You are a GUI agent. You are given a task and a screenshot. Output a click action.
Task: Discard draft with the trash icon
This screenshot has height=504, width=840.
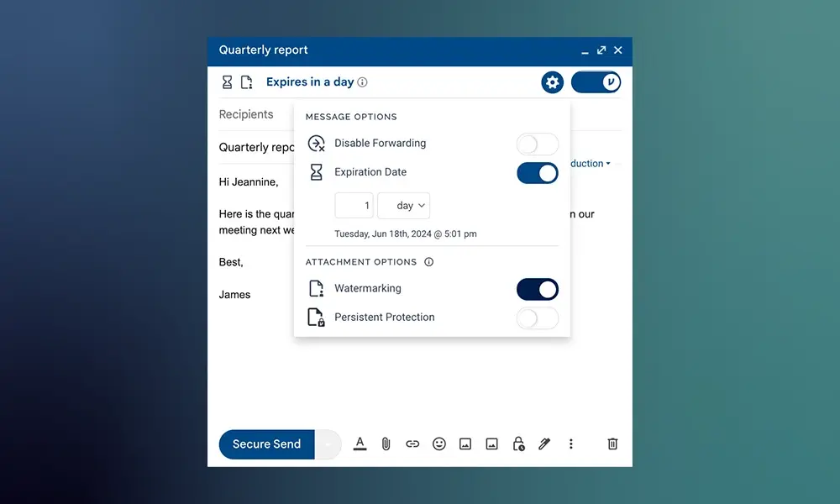[x=612, y=444]
